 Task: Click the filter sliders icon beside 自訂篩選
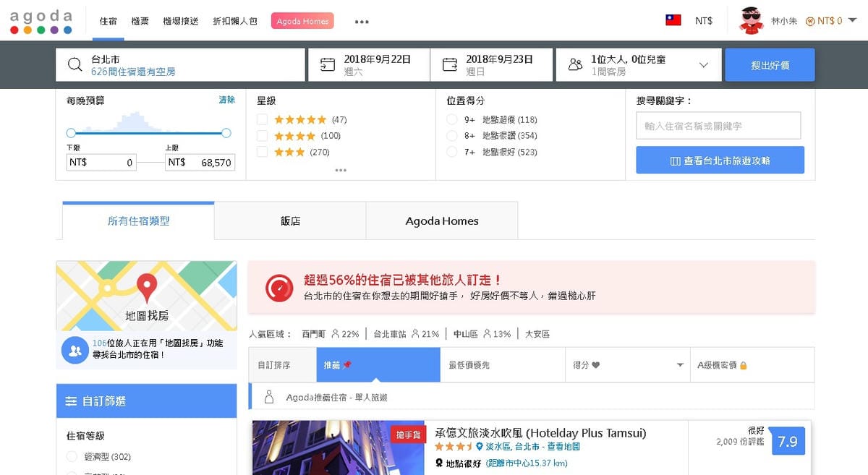click(x=71, y=401)
